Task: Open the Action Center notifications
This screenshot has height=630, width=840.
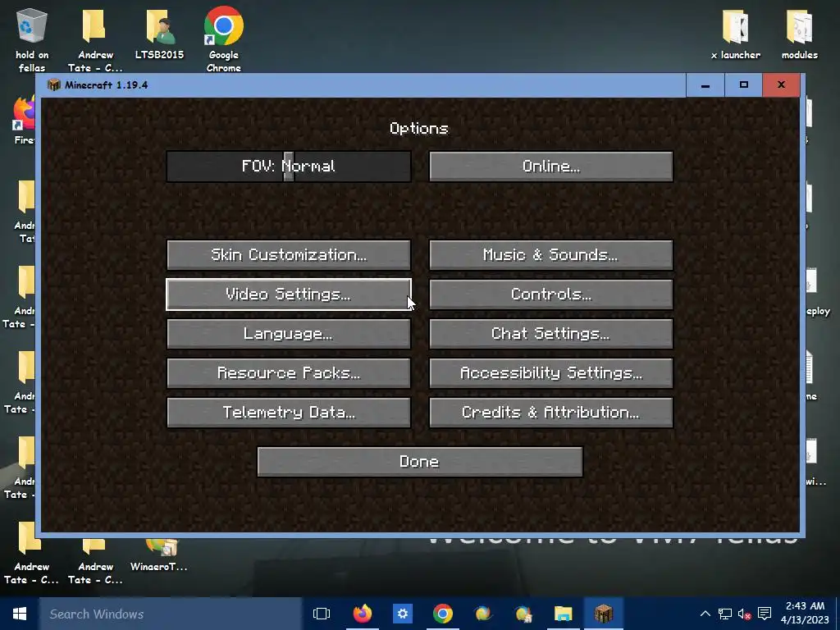Action: pyautogui.click(x=765, y=614)
